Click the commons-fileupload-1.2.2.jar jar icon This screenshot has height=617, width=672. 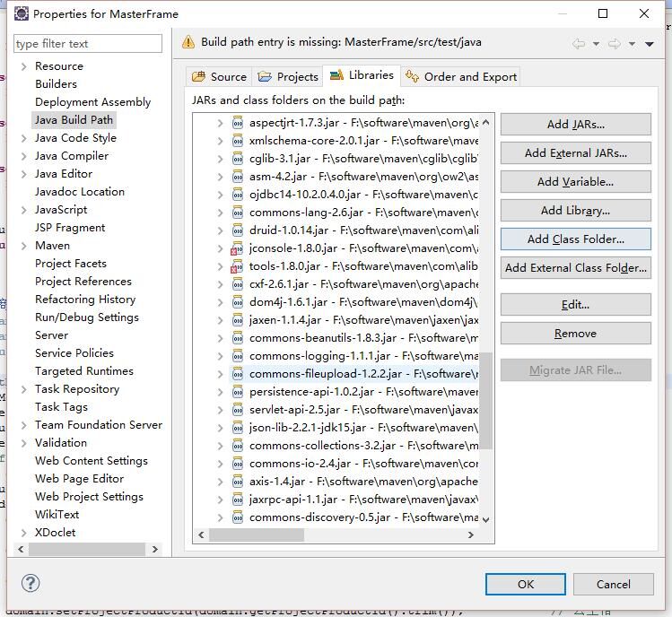click(238, 374)
